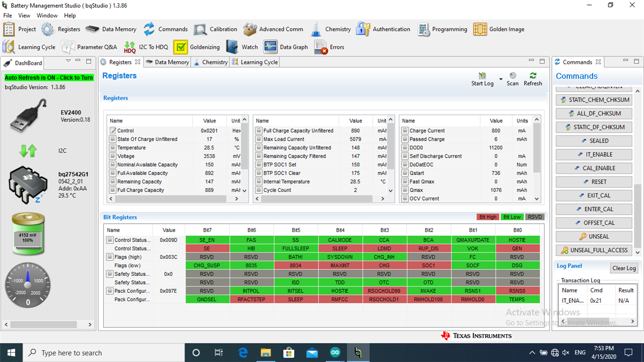Open DashBoard view menu triangle
The height and width of the screenshot is (362, 644).
point(68,61)
